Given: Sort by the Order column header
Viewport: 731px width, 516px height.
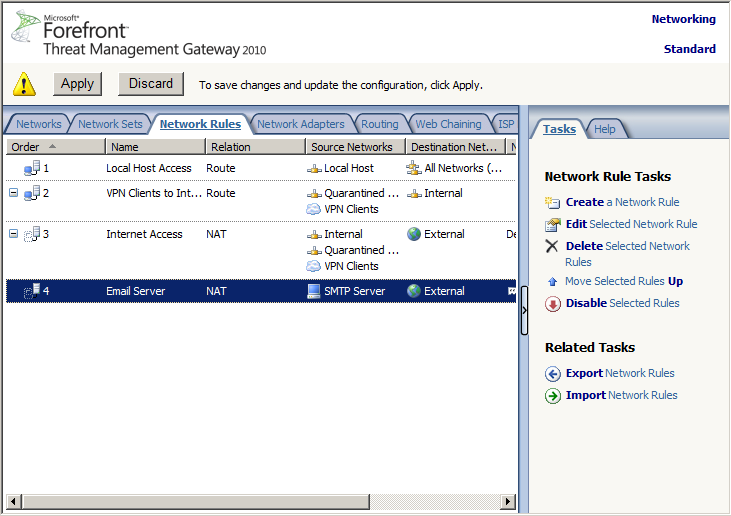Looking at the screenshot, I should pos(55,147).
